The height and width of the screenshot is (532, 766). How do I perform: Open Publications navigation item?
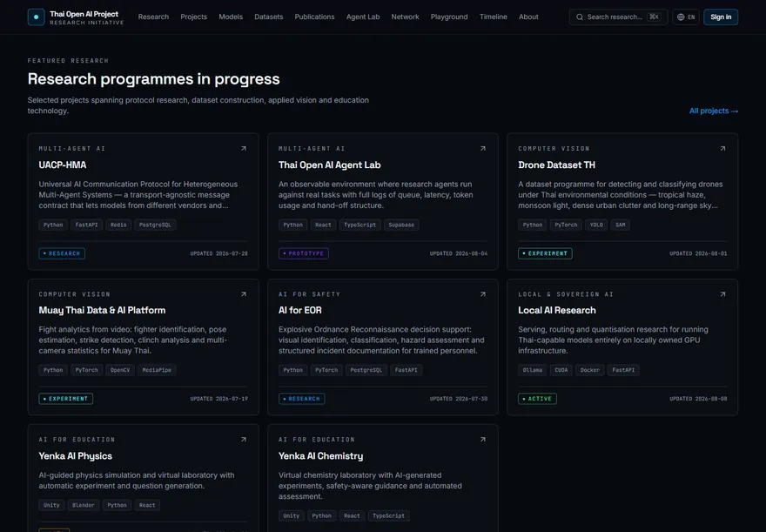(x=314, y=17)
